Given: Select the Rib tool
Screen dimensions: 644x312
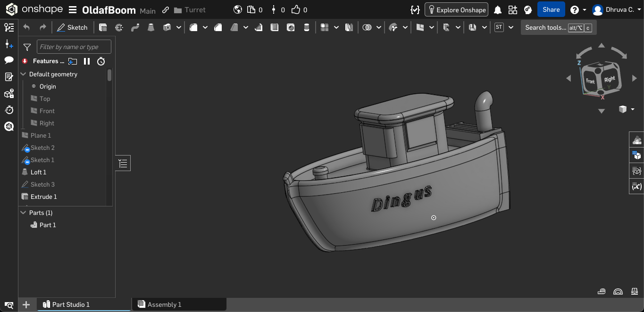Looking at the screenshot, I should tap(259, 27).
